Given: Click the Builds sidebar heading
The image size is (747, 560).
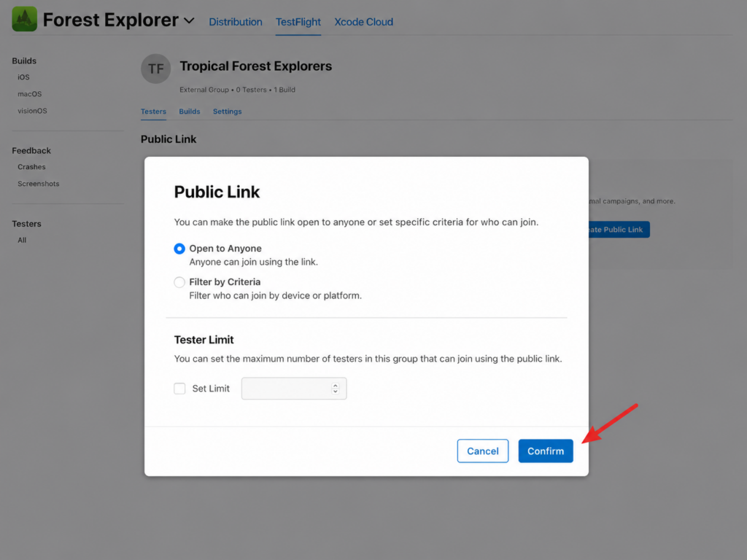Looking at the screenshot, I should pos(24,61).
